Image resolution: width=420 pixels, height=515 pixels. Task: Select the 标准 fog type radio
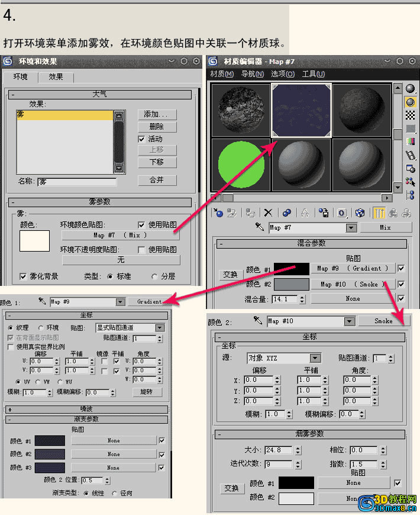point(110,276)
